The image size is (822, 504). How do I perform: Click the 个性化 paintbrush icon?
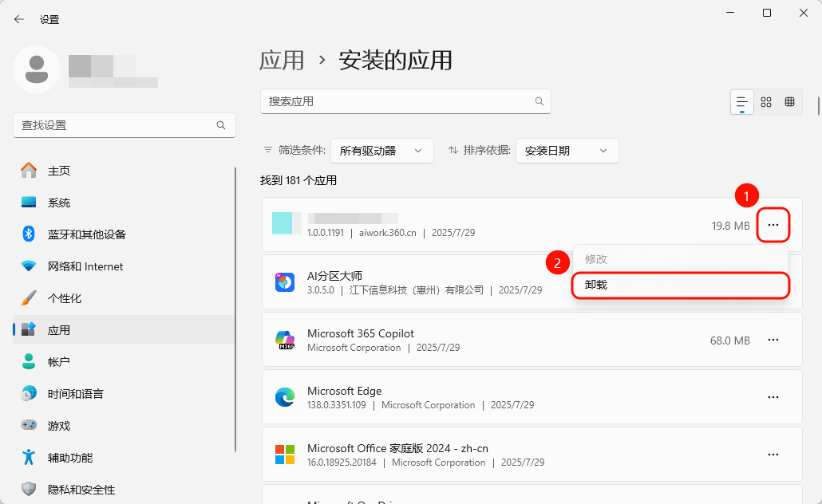tap(29, 298)
